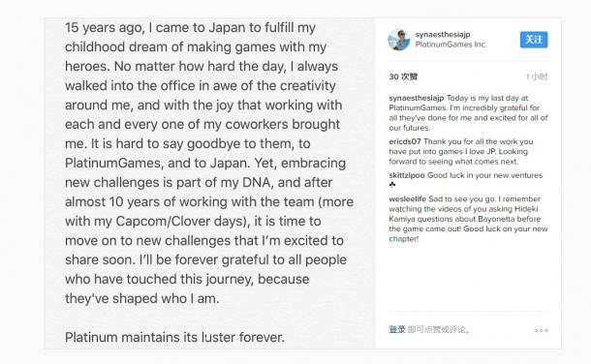
Task: Open the synaesthesiajp profile avatar picture
Action: pos(399,40)
